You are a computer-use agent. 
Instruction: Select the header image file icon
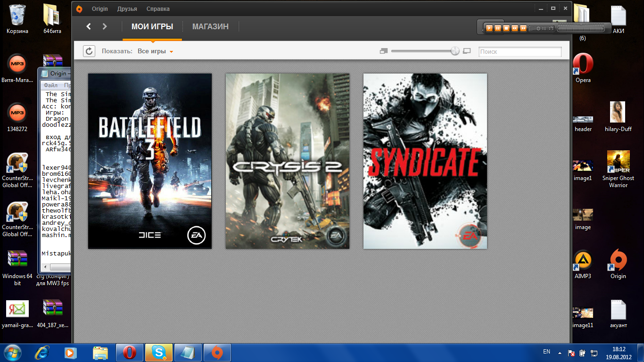[583, 124]
